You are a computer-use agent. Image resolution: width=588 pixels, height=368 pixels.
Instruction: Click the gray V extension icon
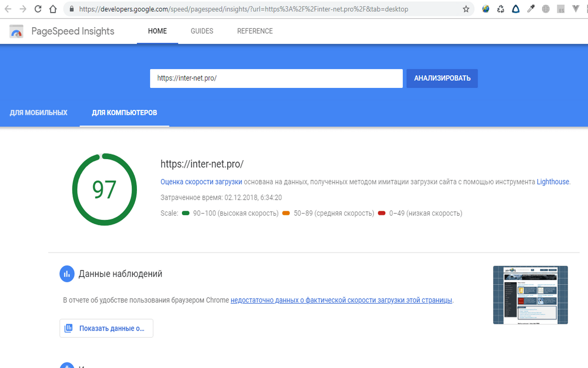576,9
